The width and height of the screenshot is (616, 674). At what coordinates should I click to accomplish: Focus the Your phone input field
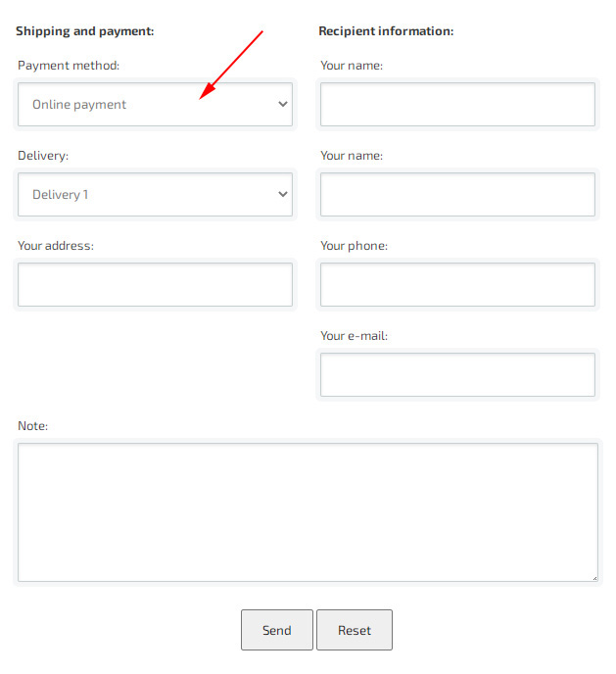(457, 284)
